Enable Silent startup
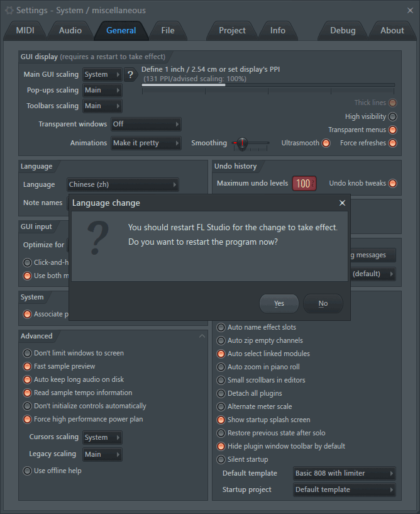 (221, 459)
